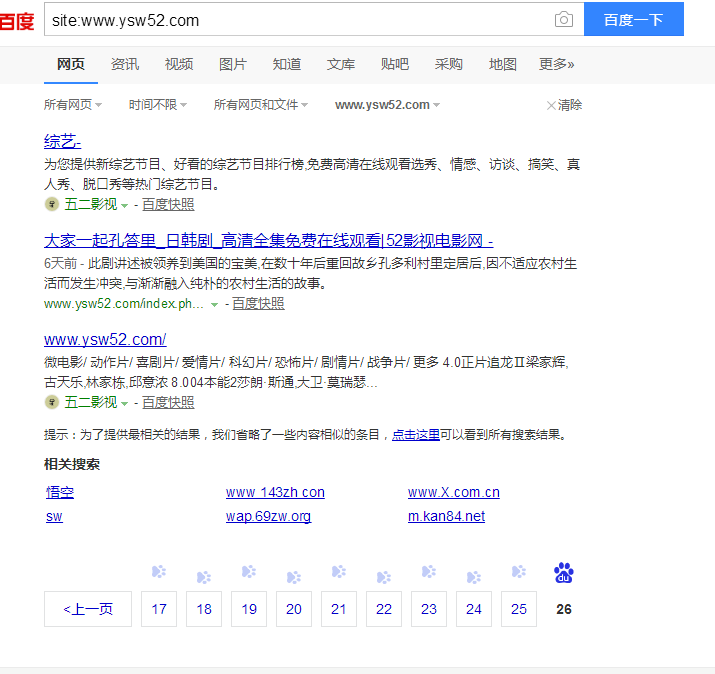Go to results page 24
Viewport: 715px width, 674px height.
474,609
